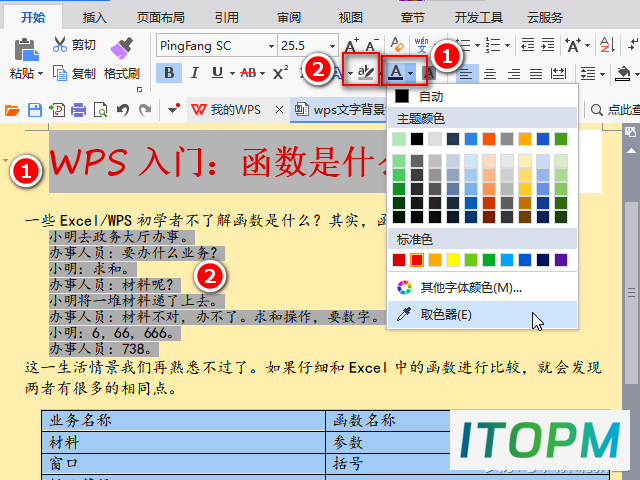This screenshot has width=640, height=480.
Task: Pick standard purple color swatch
Action: click(x=561, y=260)
